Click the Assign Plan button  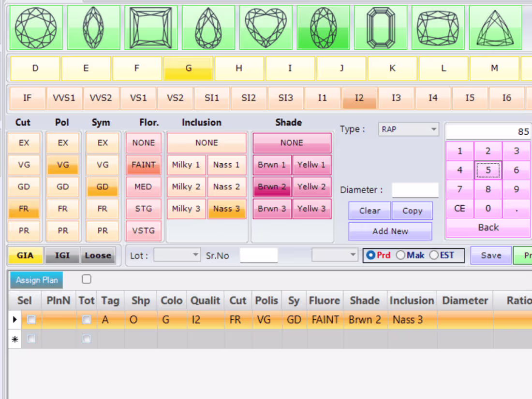37,280
